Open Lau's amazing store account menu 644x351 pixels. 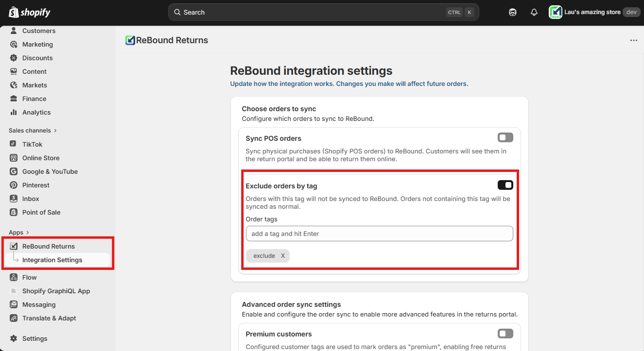click(593, 12)
